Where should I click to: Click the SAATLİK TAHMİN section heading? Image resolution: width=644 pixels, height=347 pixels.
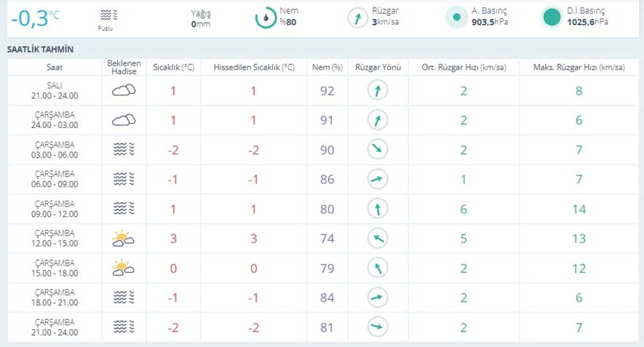(x=40, y=50)
